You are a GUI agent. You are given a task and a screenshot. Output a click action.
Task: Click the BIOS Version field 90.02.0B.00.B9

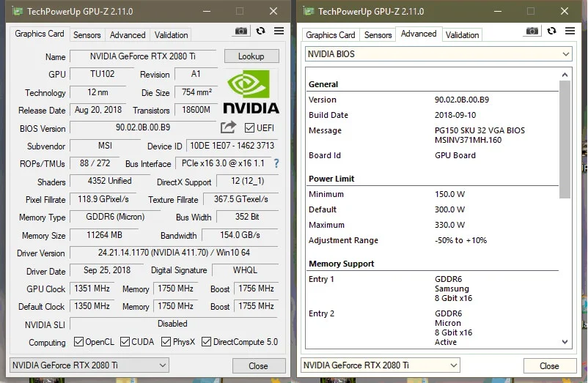143,127
